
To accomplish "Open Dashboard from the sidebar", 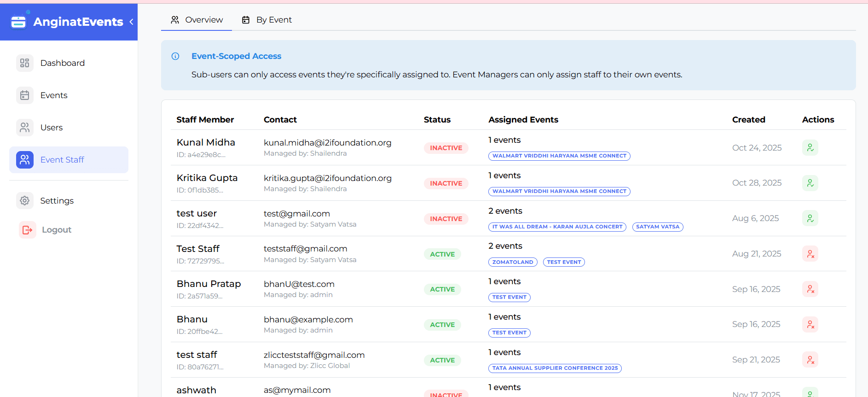I will pyautogui.click(x=62, y=63).
